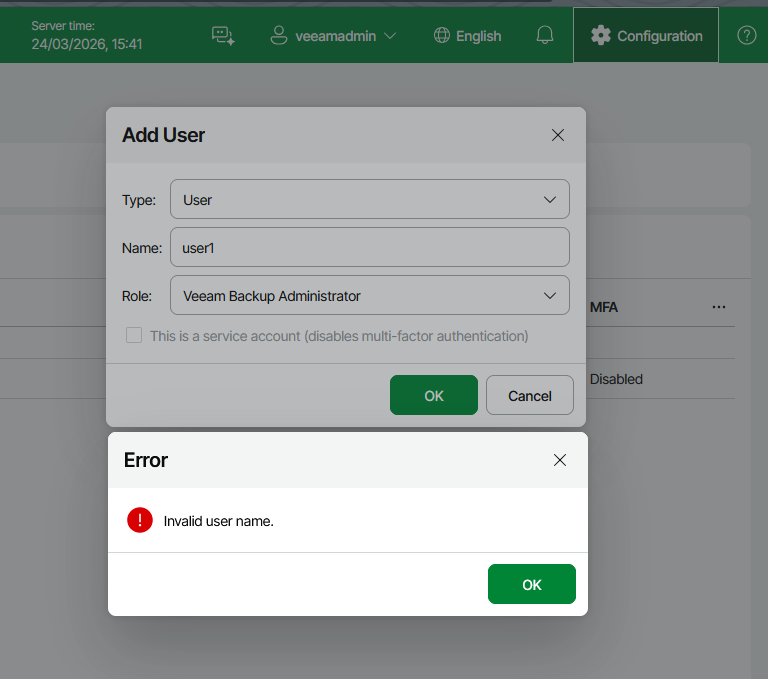
Task: Open the help question mark icon
Action: click(746, 35)
